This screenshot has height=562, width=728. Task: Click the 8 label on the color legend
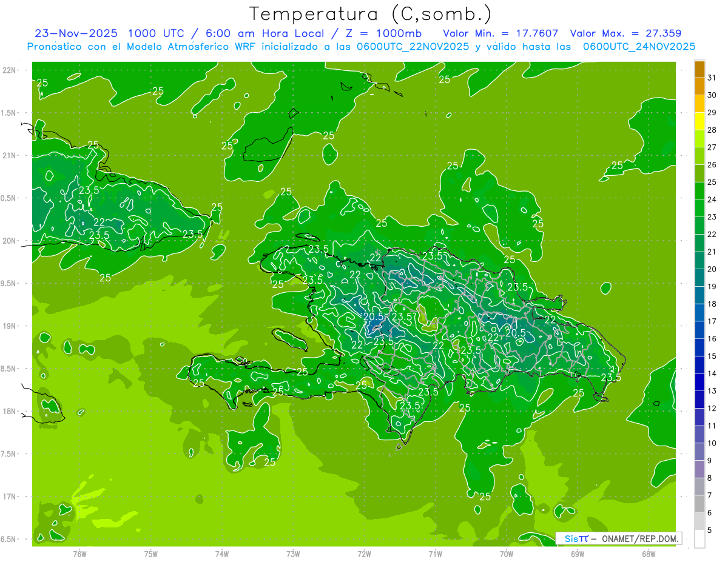click(x=710, y=478)
